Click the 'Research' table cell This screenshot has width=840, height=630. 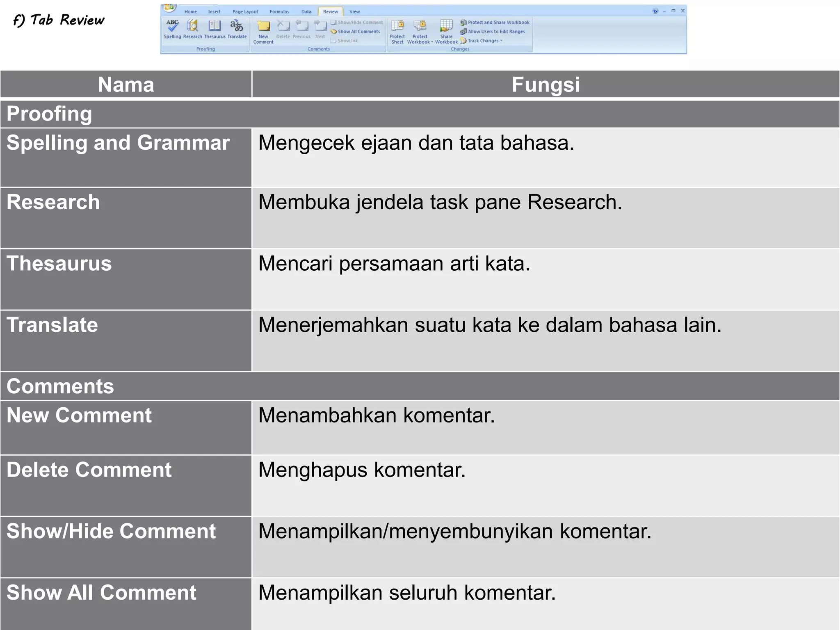pyautogui.click(x=126, y=218)
